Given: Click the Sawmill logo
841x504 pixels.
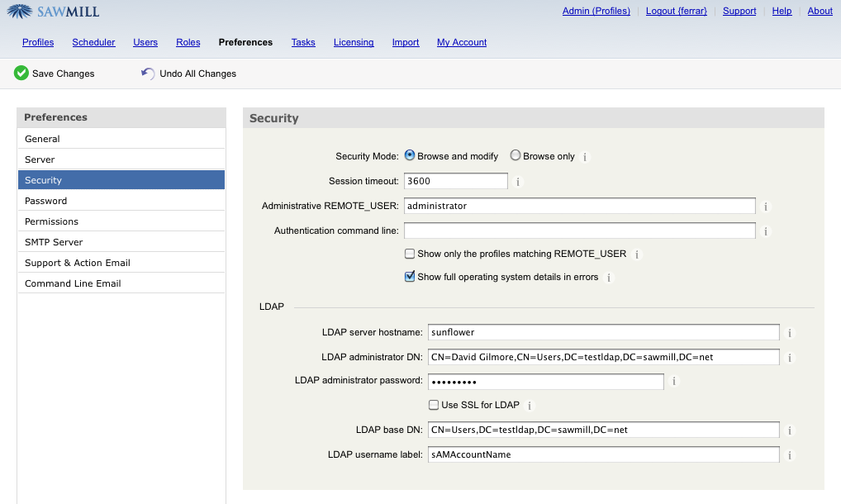Looking at the screenshot, I should click(x=54, y=12).
